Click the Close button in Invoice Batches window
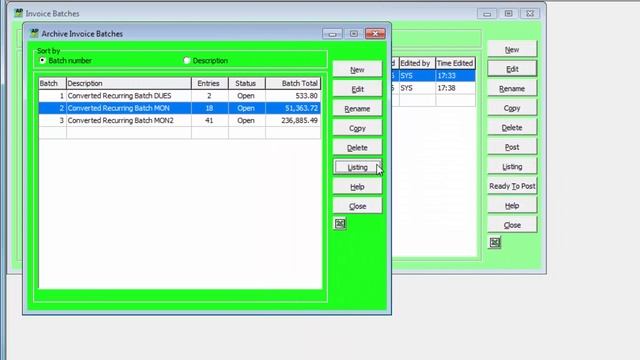Screen dimensions: 640x360 tap(512, 225)
